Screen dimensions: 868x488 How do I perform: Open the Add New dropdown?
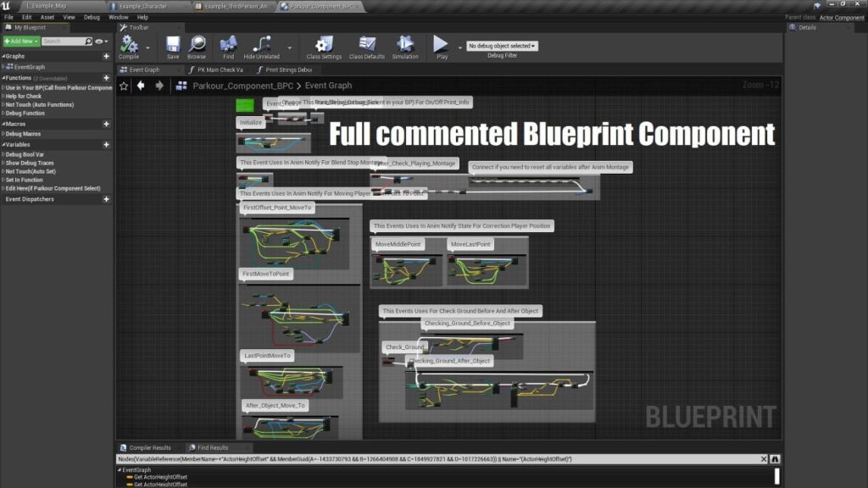click(20, 41)
